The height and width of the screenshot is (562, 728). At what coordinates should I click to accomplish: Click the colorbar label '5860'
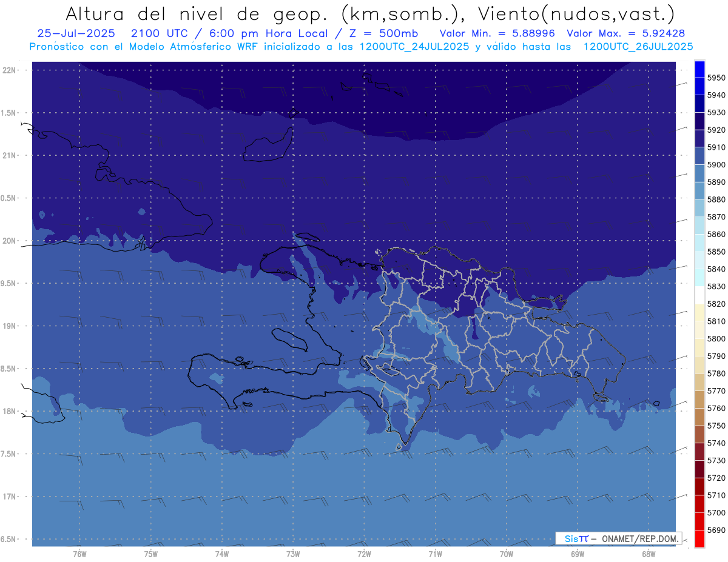coord(716,234)
